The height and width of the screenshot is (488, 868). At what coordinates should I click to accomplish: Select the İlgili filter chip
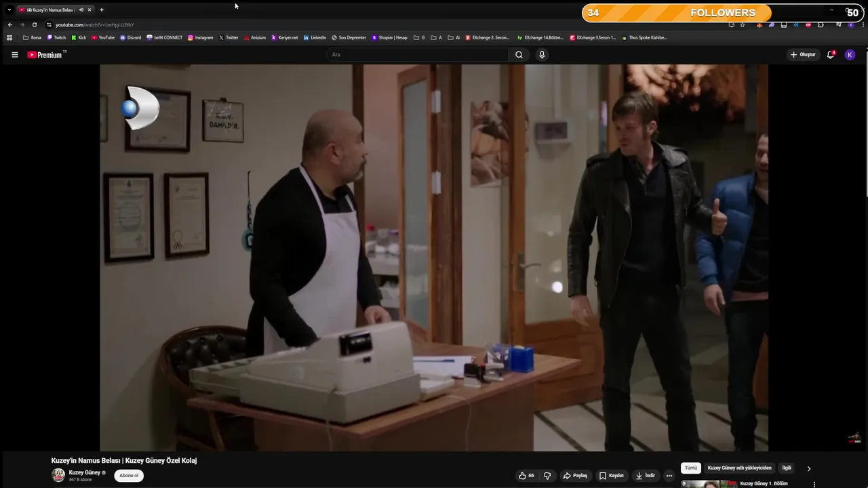pos(787,468)
